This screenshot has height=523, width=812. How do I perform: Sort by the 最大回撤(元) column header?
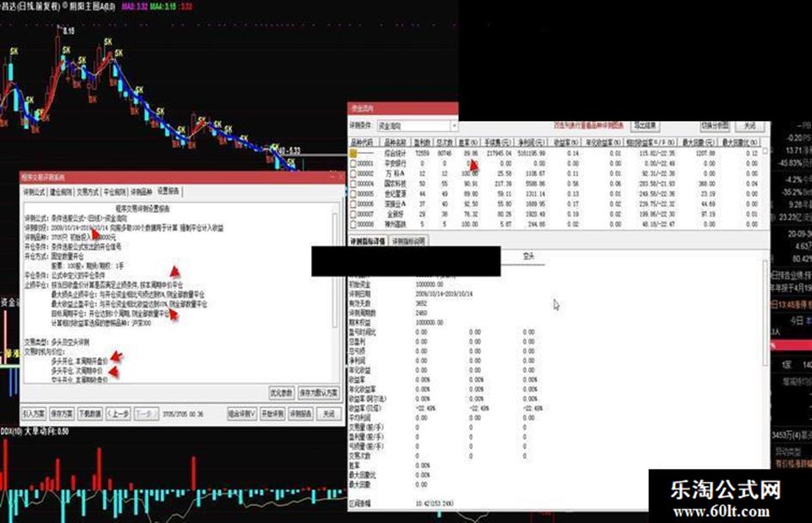click(699, 142)
